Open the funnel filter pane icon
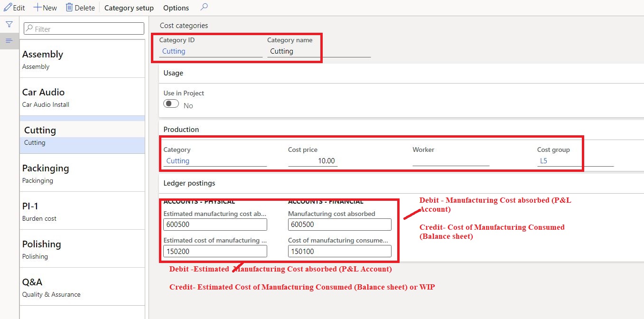This screenshot has width=644, height=319. (x=9, y=24)
